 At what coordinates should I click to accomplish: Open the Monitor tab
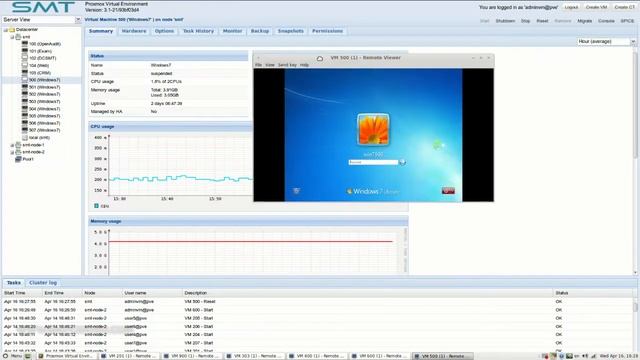[x=232, y=31]
